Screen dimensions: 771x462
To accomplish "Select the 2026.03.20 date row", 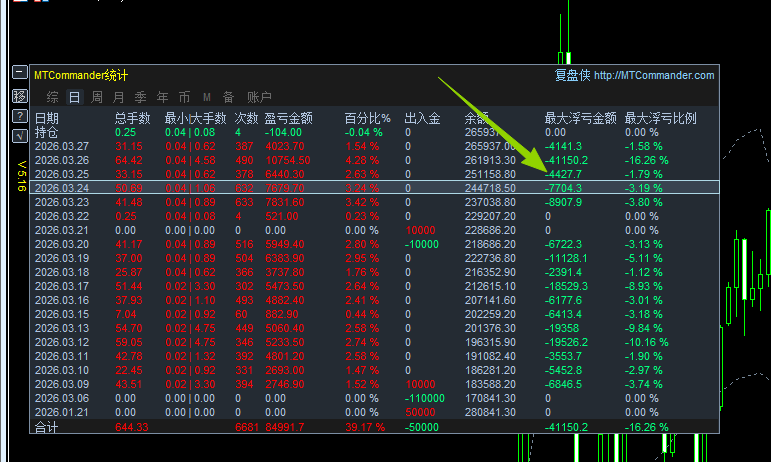I will (x=374, y=244).
